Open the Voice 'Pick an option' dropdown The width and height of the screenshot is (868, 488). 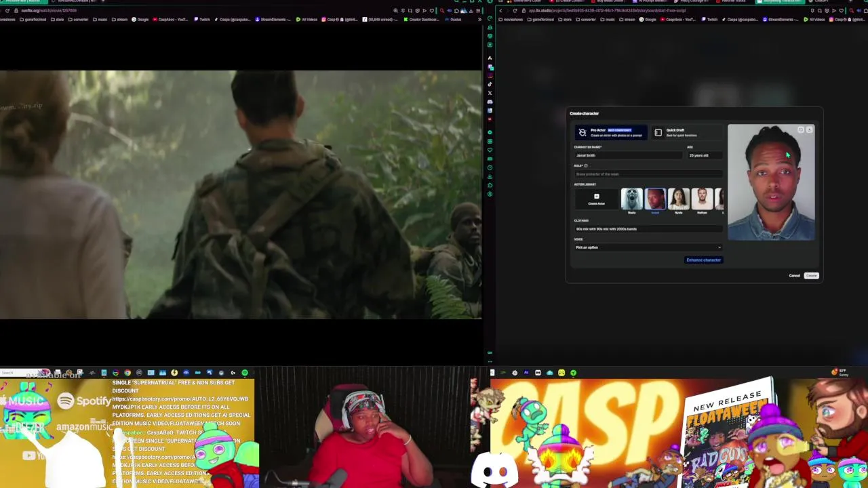648,247
